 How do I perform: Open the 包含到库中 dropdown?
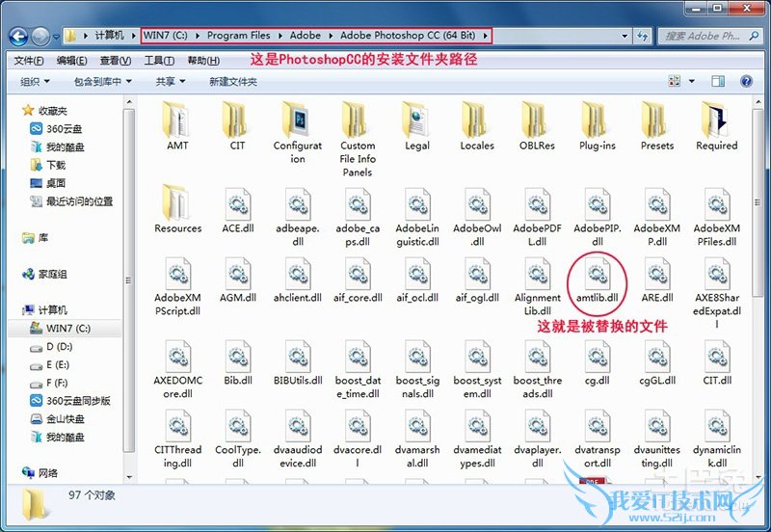[103, 82]
